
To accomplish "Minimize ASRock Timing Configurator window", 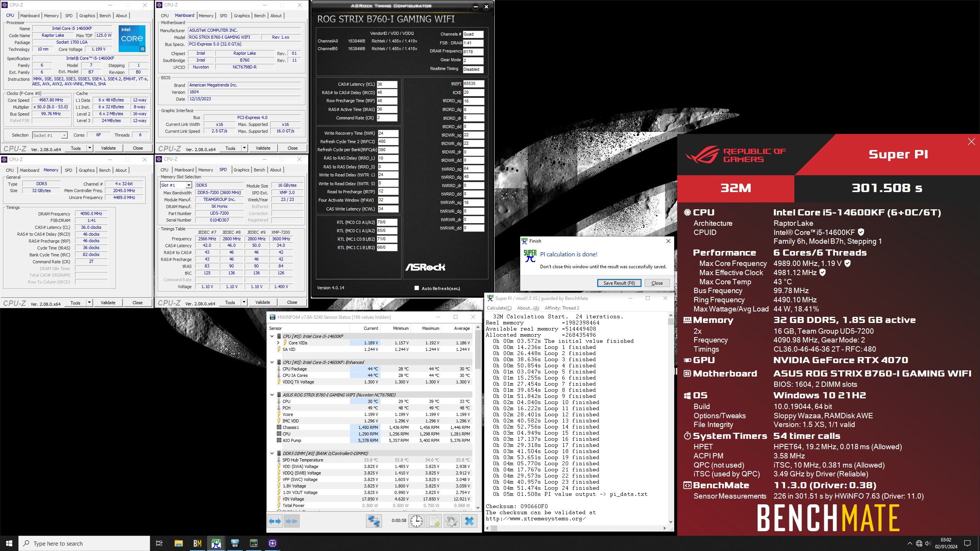I will 475,7.
